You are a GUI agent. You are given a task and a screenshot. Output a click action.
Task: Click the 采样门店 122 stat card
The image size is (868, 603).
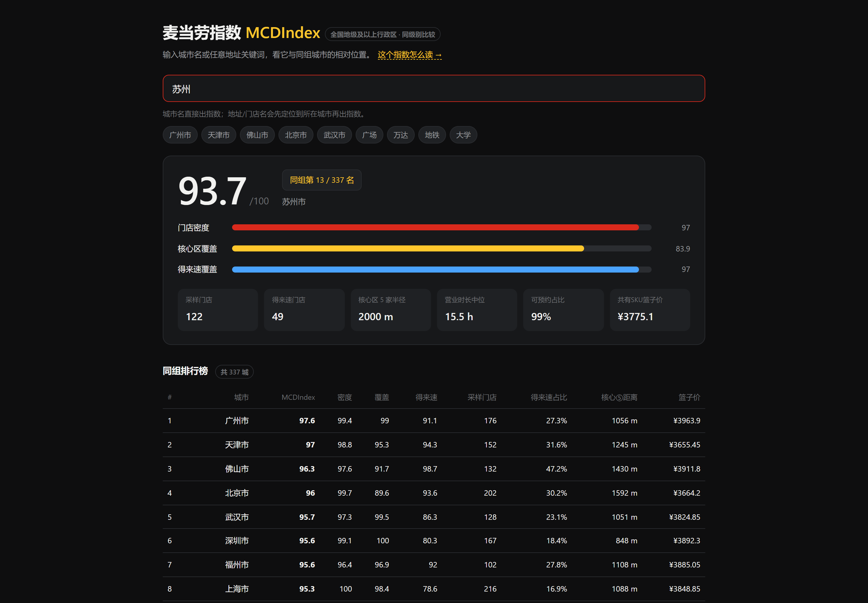point(218,310)
